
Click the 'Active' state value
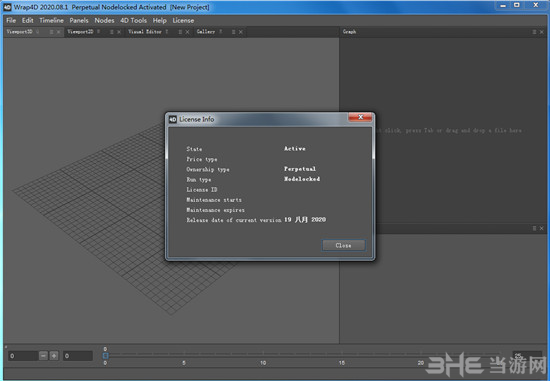(295, 148)
